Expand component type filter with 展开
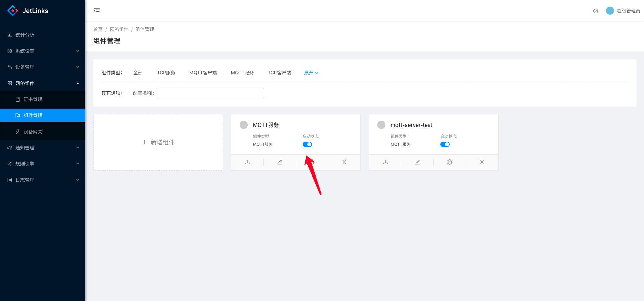The height and width of the screenshot is (301, 644). tap(311, 73)
